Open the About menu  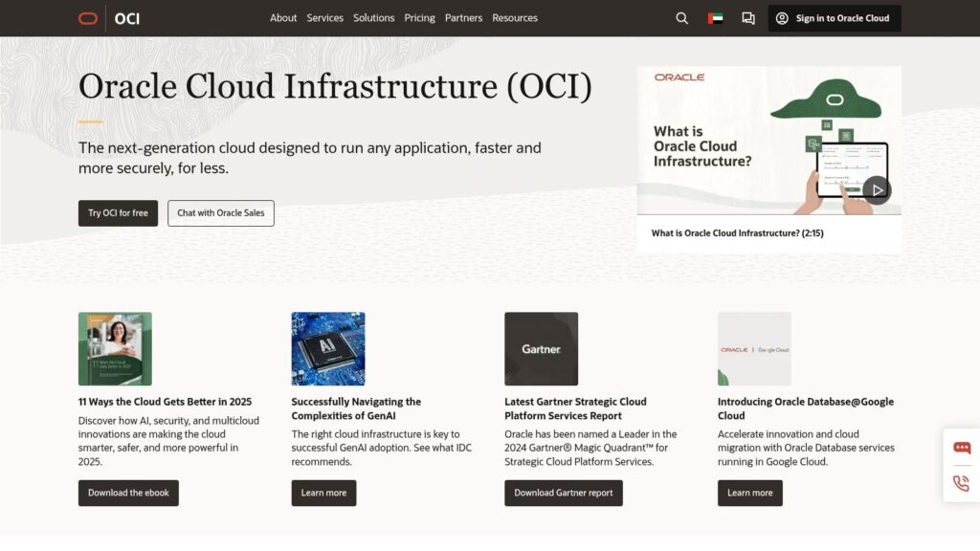coord(283,18)
